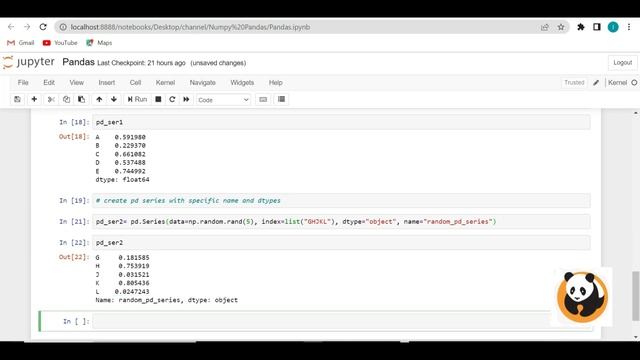Screen dimensions: 640x360
Task: Open the File menu
Action: [x=23, y=82]
